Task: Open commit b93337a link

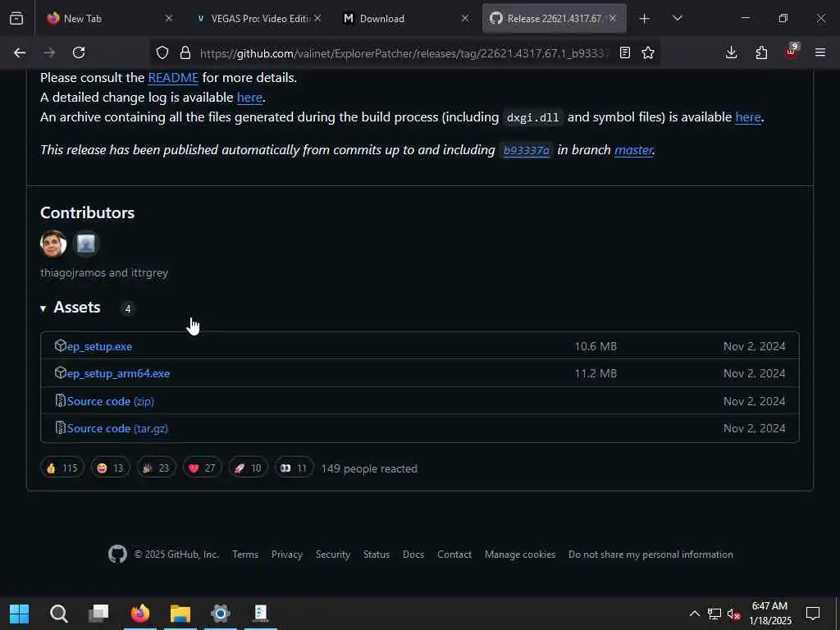Action: pos(526,151)
